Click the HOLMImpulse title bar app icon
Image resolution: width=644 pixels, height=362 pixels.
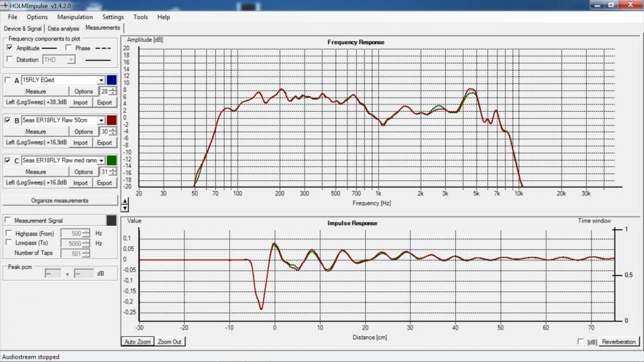(x=5, y=5)
